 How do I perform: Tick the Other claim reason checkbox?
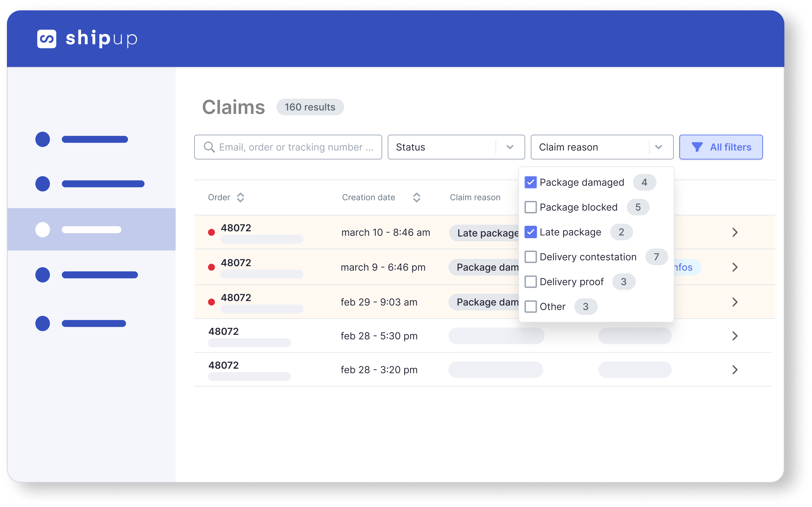pyautogui.click(x=531, y=307)
